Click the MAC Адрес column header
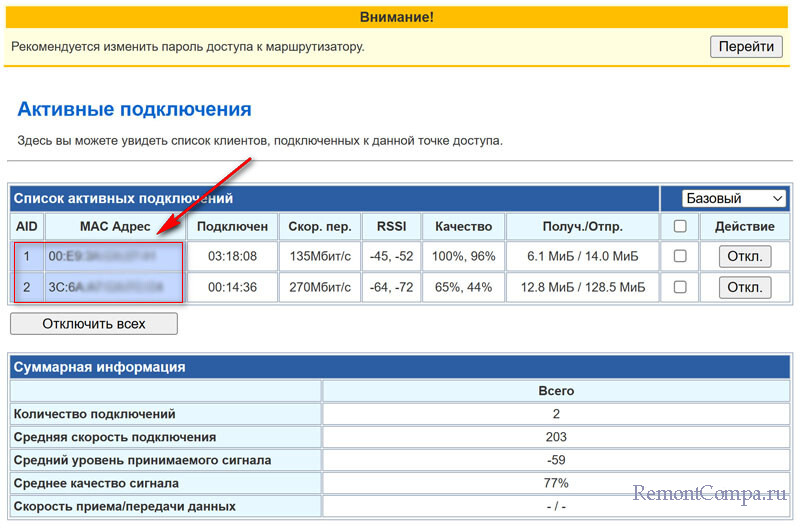The width and height of the screenshot is (800, 529). click(x=114, y=227)
